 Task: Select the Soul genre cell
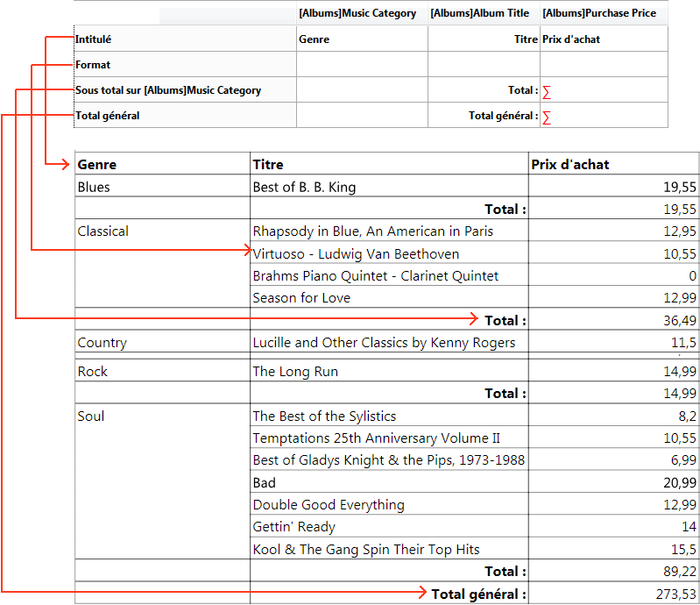(91, 416)
